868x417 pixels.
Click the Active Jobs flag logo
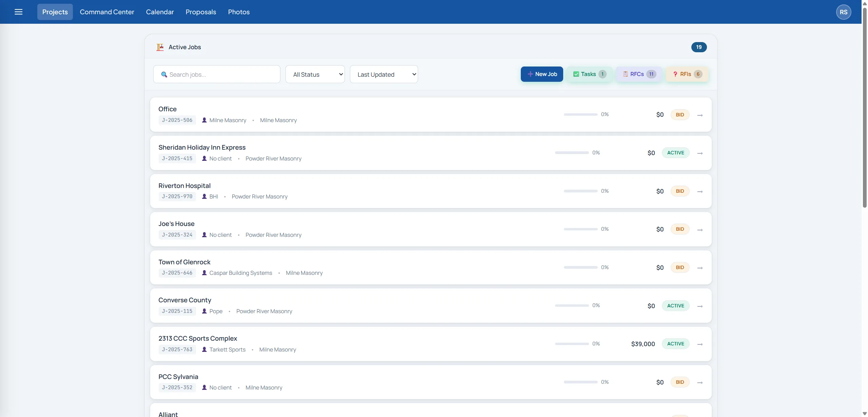pos(160,47)
